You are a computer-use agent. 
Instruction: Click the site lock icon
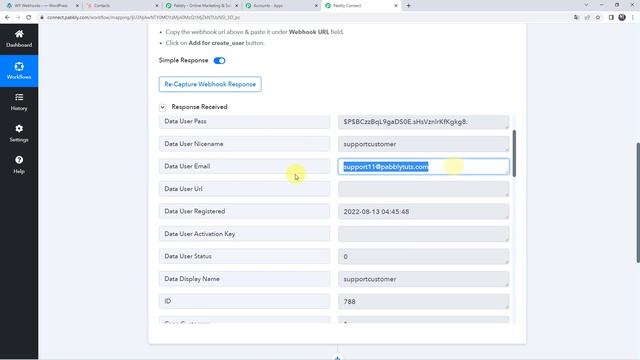[42, 18]
